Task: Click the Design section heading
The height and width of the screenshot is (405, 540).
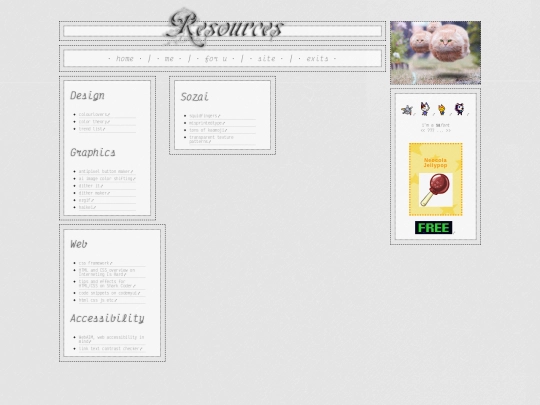Action: click(87, 96)
